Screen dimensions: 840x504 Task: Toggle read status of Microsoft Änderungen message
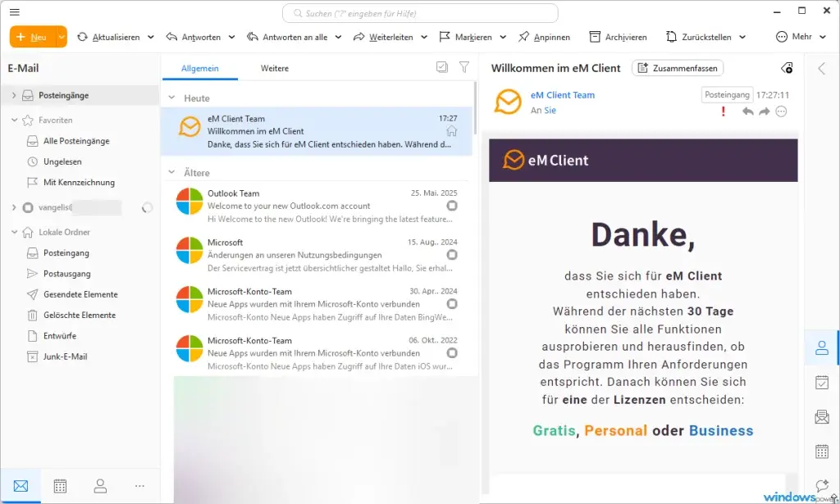(x=452, y=255)
